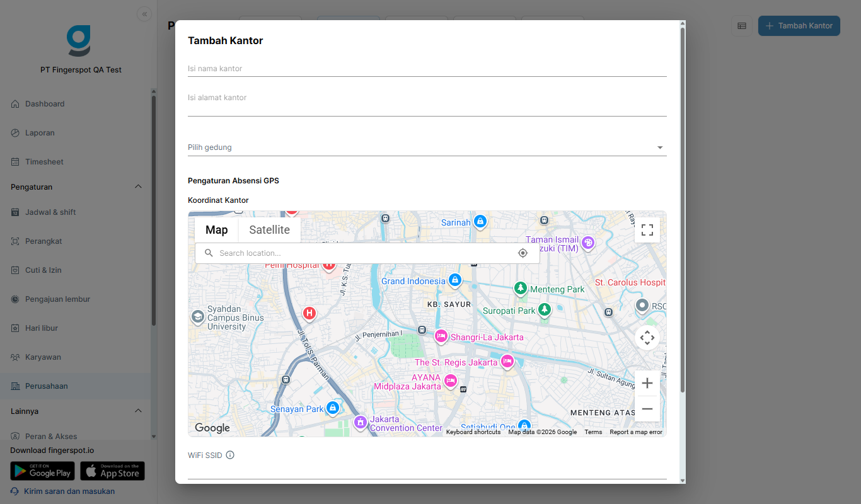The image size is (861, 504).
Task: Focus the WiFi SSID input field
Action: [x=427, y=471]
